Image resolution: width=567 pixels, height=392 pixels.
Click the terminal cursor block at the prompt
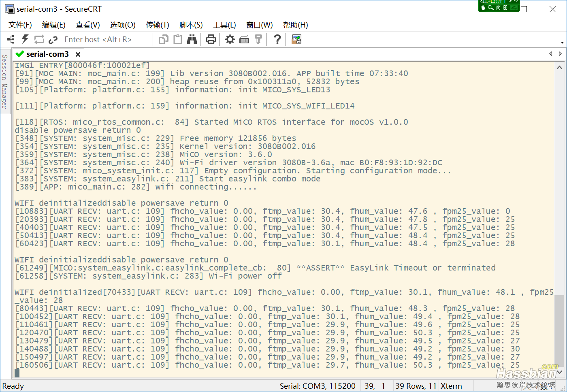pyautogui.click(x=17, y=373)
